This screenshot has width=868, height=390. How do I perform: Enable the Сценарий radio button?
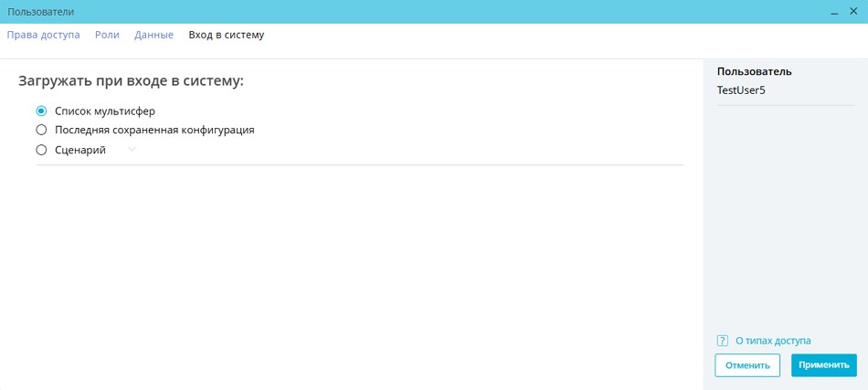pyautogui.click(x=41, y=150)
